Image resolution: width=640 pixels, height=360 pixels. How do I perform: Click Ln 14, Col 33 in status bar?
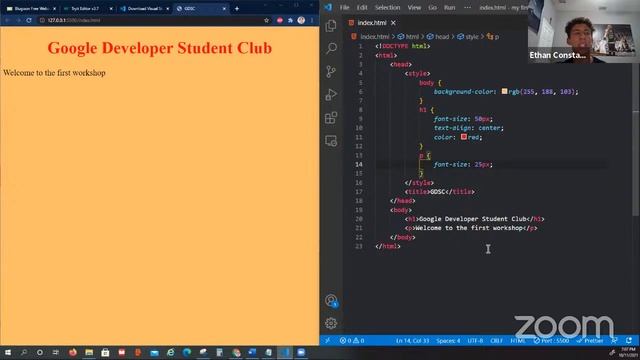click(412, 340)
